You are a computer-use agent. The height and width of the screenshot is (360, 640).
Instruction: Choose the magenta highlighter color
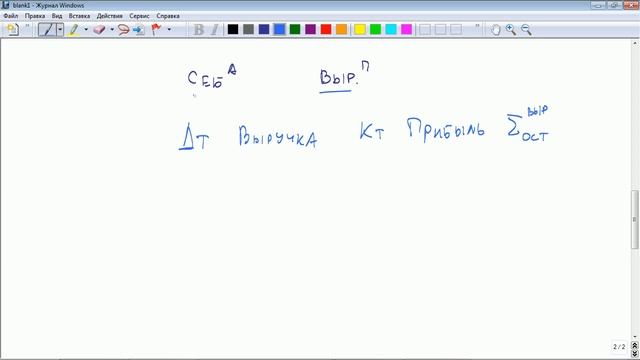tap(407, 29)
